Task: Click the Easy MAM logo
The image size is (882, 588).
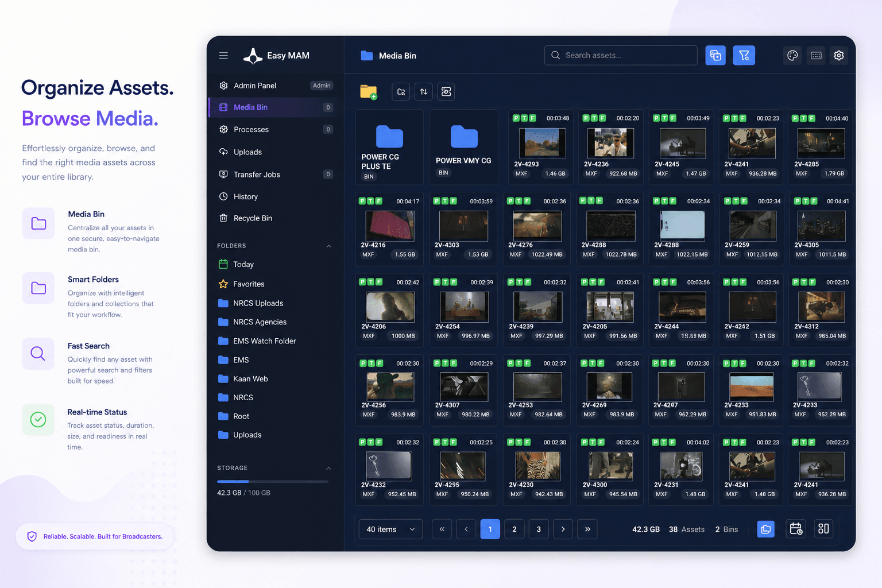Action: (x=276, y=56)
